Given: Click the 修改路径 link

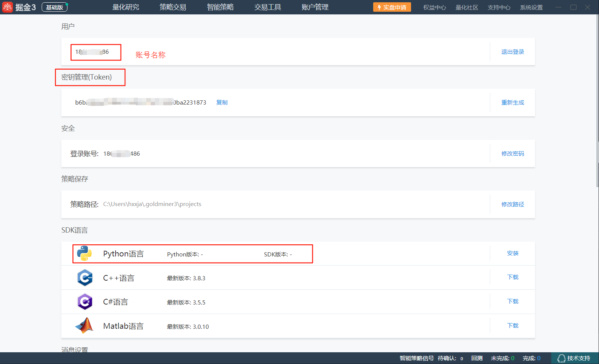Looking at the screenshot, I should tap(513, 204).
